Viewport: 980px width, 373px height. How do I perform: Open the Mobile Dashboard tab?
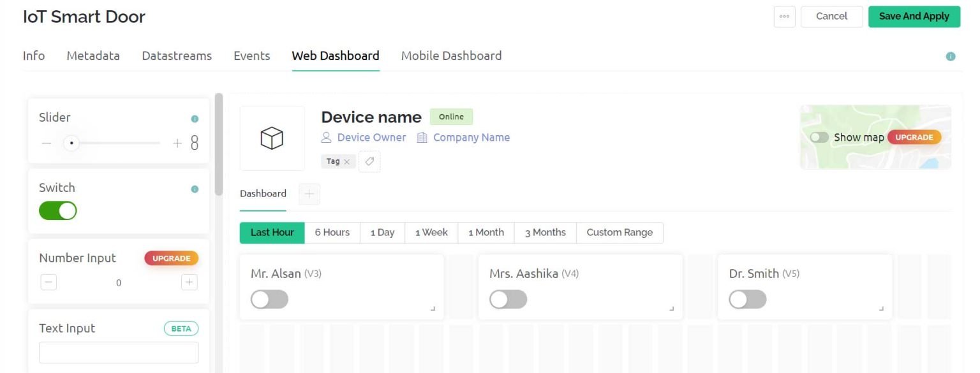(451, 56)
